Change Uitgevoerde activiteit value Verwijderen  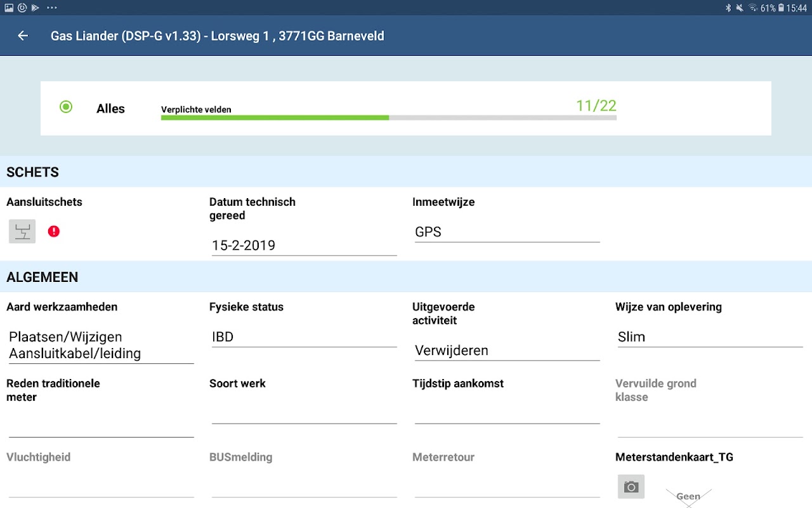coord(507,350)
